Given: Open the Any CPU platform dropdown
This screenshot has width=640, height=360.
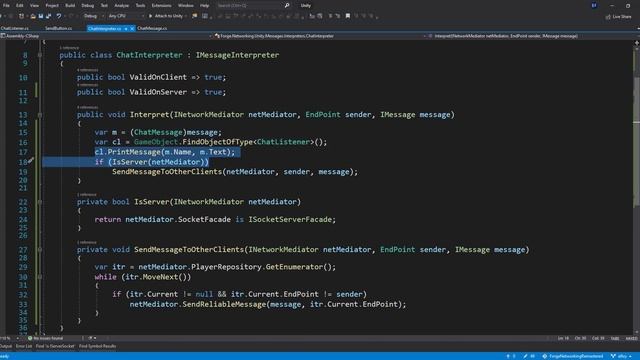Looking at the screenshot, I should point(126,16).
